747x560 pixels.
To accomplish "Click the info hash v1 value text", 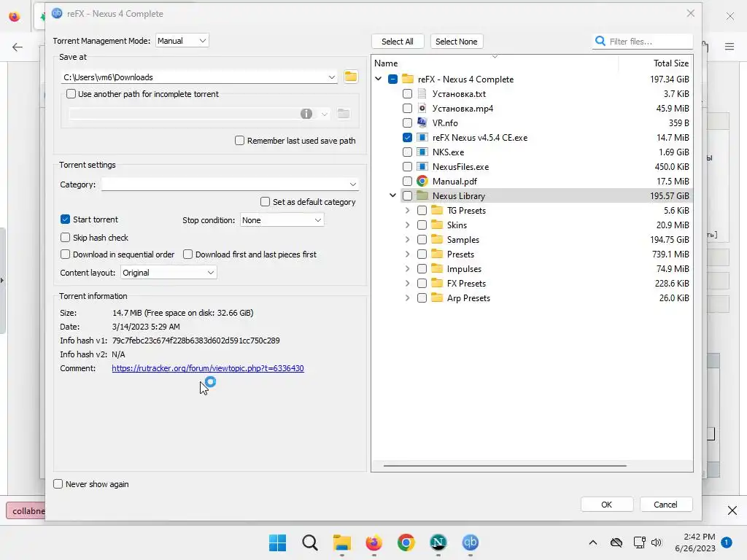I will coord(196,341).
